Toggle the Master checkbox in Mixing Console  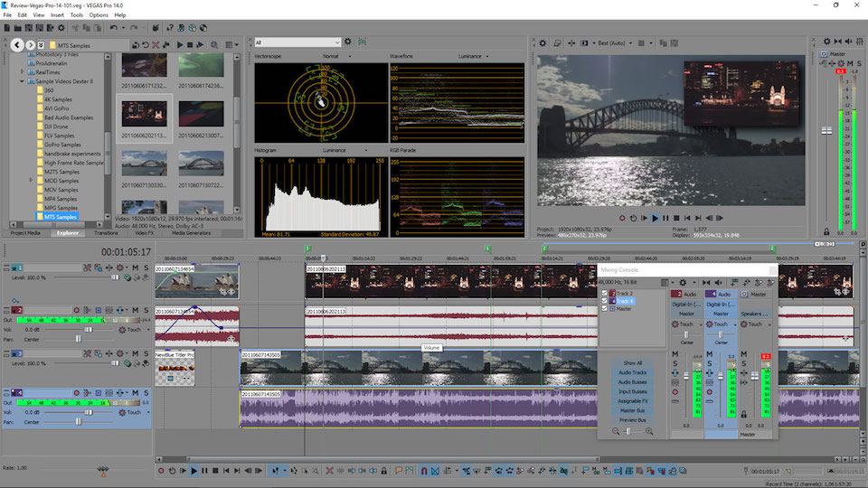pyautogui.click(x=605, y=309)
